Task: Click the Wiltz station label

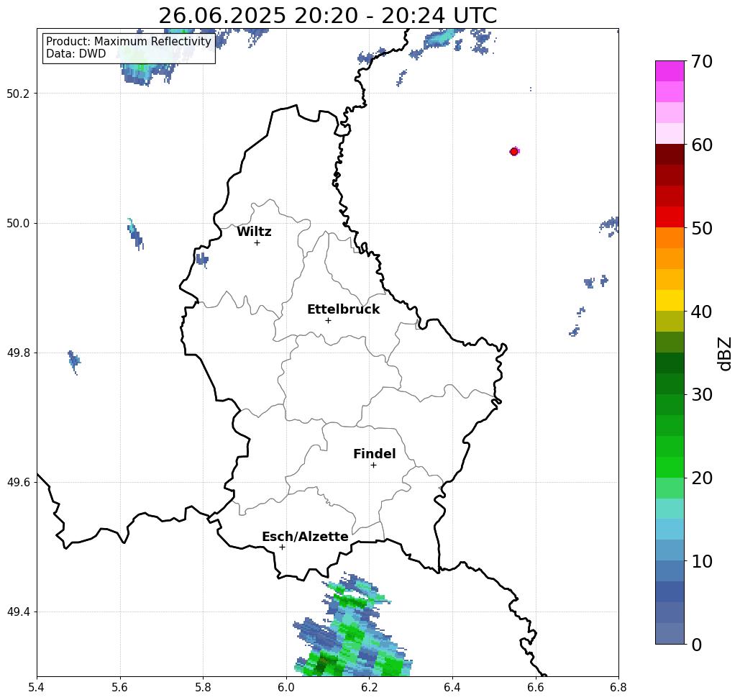Action: point(254,232)
